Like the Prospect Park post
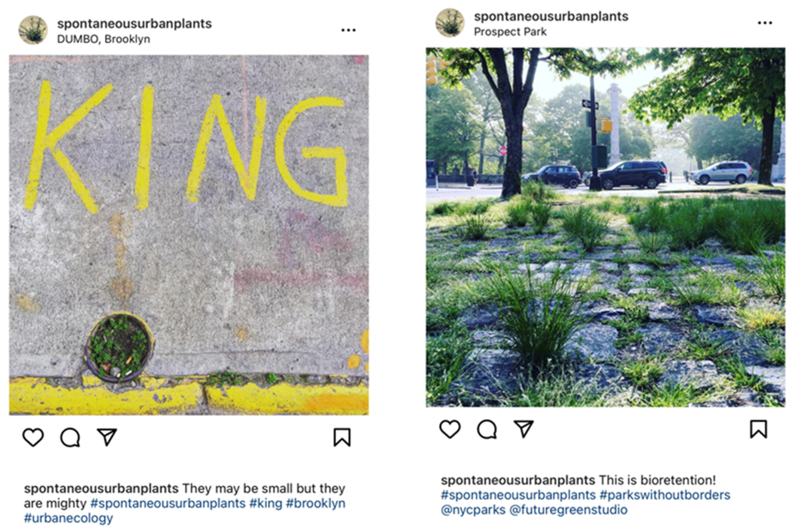The image size is (795, 532). pos(450,429)
